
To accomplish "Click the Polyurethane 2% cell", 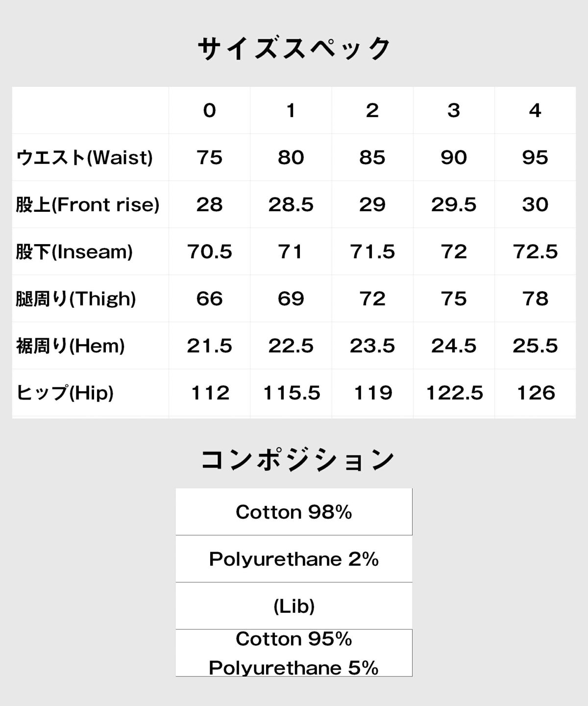I will point(294,559).
